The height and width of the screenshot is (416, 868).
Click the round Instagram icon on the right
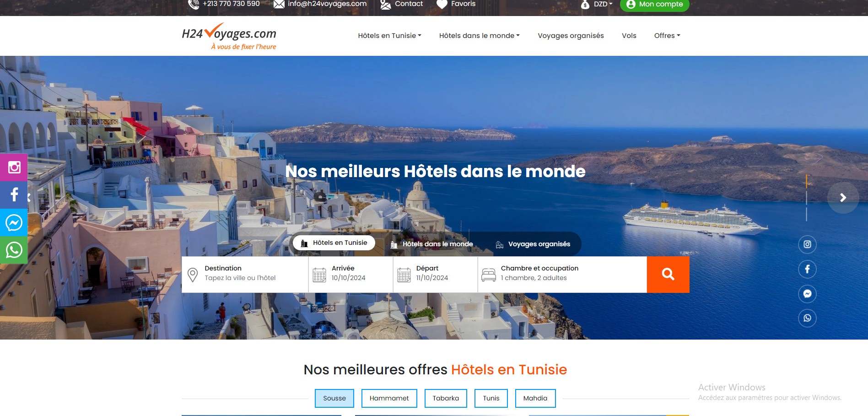point(807,244)
